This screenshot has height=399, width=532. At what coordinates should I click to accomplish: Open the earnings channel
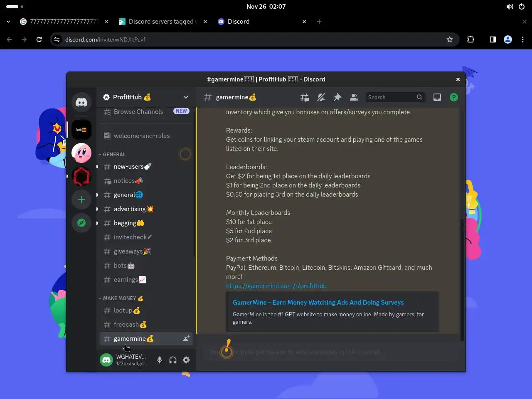[146, 280]
